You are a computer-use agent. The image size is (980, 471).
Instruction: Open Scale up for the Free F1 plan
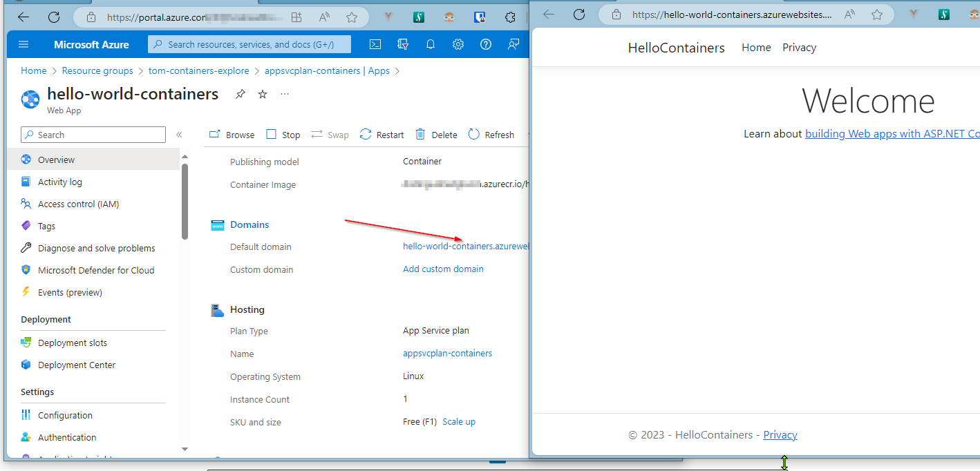pyautogui.click(x=459, y=421)
